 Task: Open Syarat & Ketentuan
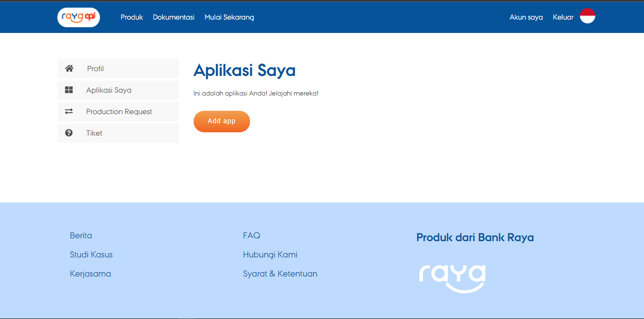point(280,273)
